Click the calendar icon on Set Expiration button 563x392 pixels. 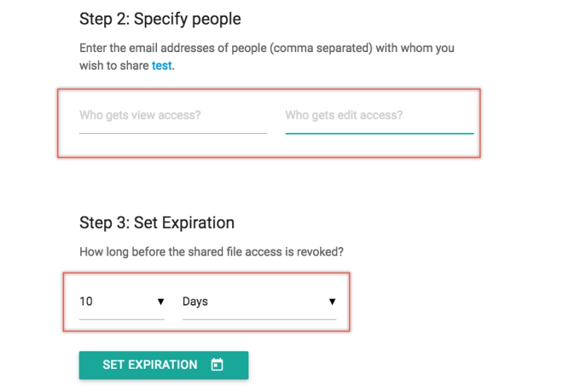click(217, 365)
